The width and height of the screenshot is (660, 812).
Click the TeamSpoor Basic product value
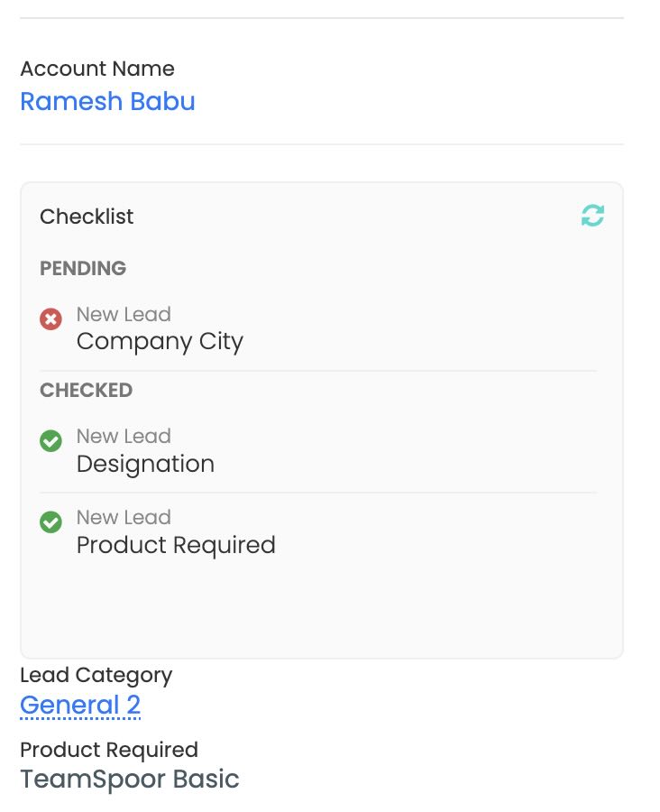click(130, 779)
